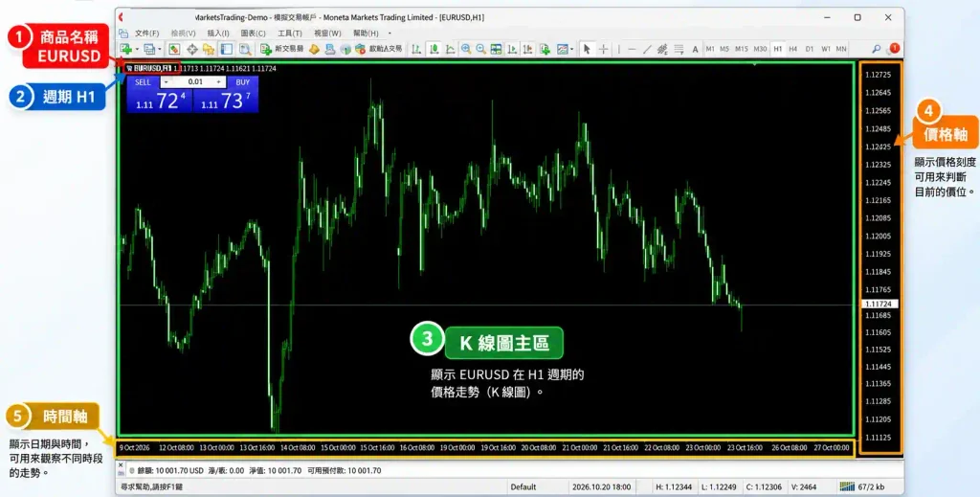The image size is (980, 497).
Task: Open search with the magnifier icon
Action: 877,49
